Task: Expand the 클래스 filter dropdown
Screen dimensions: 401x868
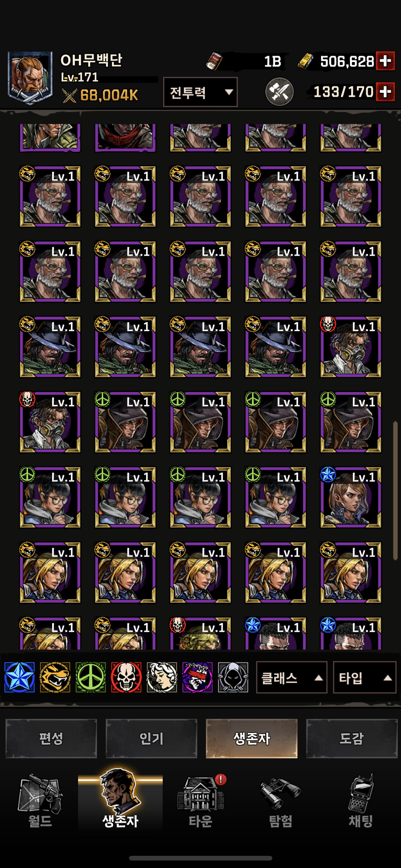Action: click(292, 677)
